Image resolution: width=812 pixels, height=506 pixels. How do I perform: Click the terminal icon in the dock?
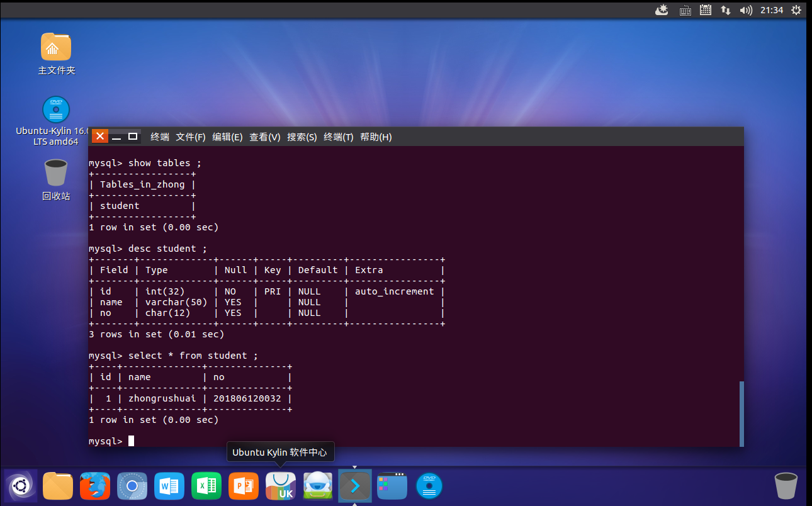[355, 486]
